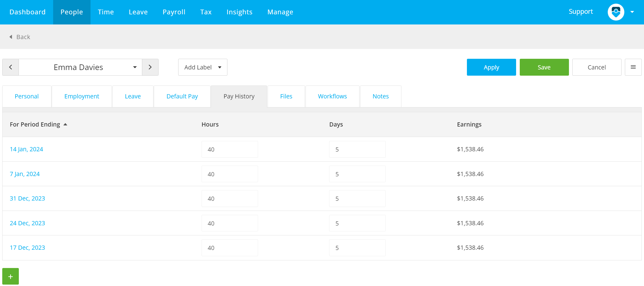Go back using the Back link
Viewport: 644px width, 286px height.
20,37
